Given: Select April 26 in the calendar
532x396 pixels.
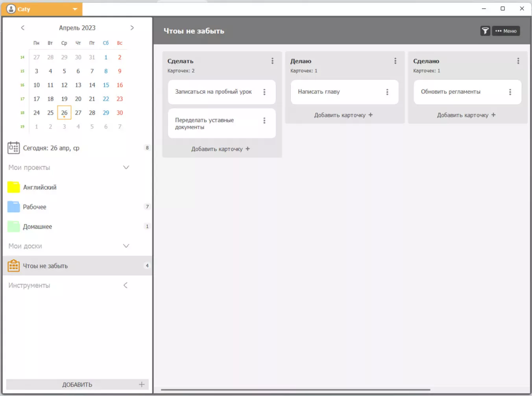Looking at the screenshot, I should pyautogui.click(x=64, y=113).
